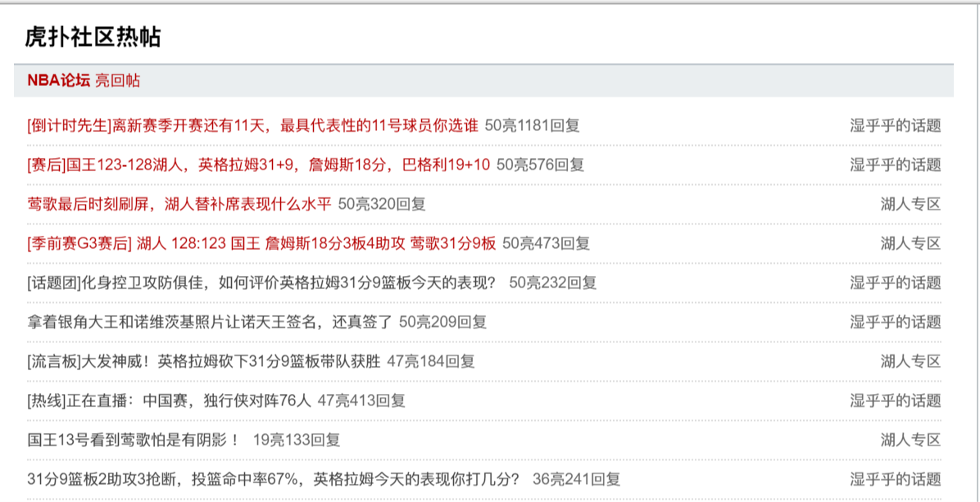
Task: Open the NBA论坛 forum link
Action: click(x=59, y=80)
